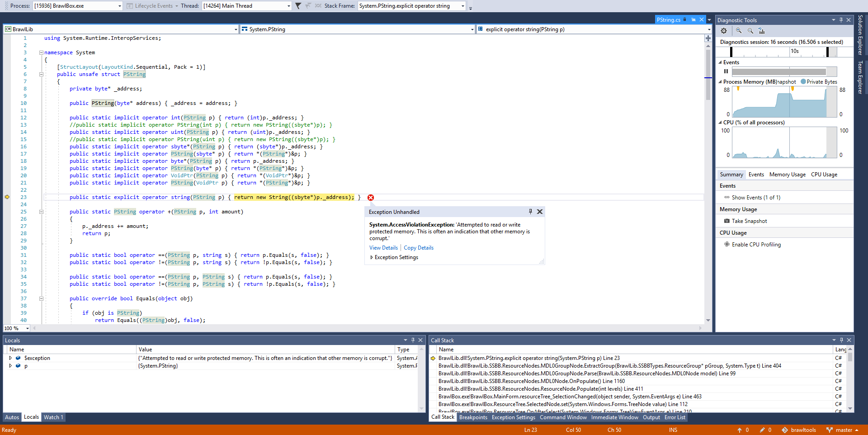This screenshot has height=435, width=868.
Task: Pause event collection in the Events section
Action: point(726,71)
